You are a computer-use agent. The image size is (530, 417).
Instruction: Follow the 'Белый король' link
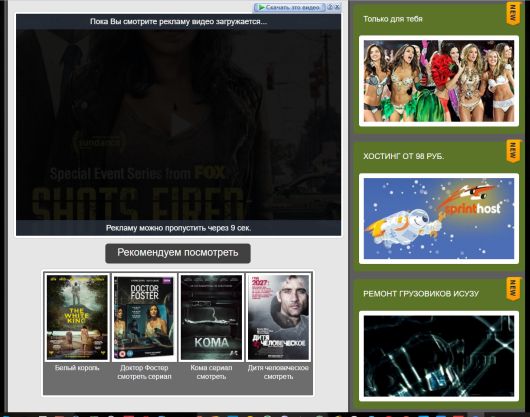coord(77,368)
